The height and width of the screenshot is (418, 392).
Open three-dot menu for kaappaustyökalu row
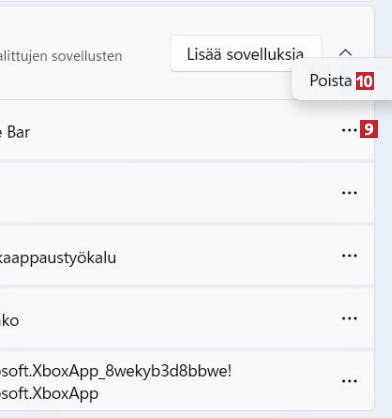pyautogui.click(x=349, y=256)
